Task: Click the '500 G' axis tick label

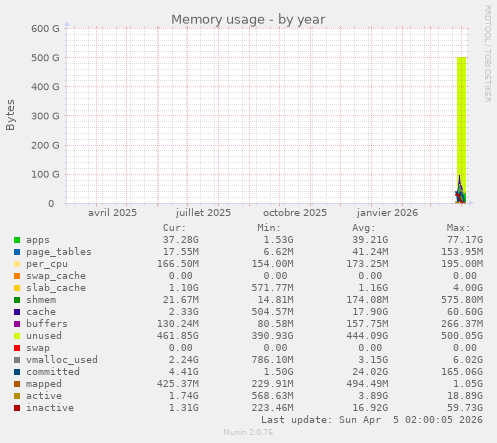Action: (45, 58)
